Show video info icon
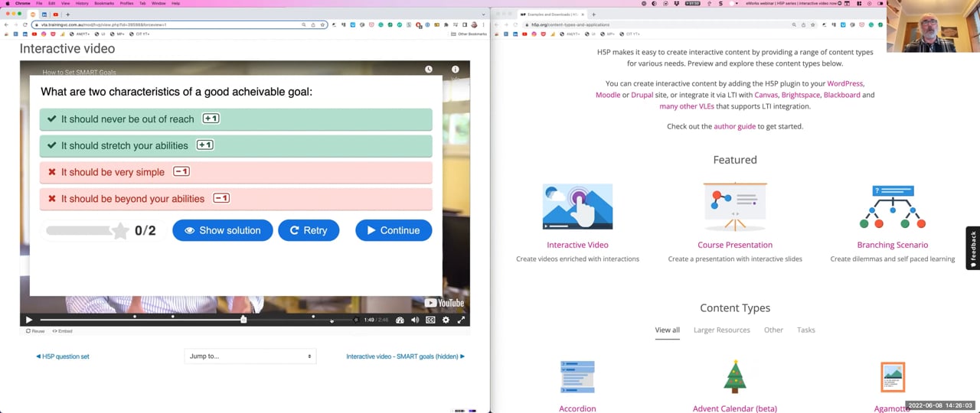Viewport: 980px width, 413px height. pos(455,70)
